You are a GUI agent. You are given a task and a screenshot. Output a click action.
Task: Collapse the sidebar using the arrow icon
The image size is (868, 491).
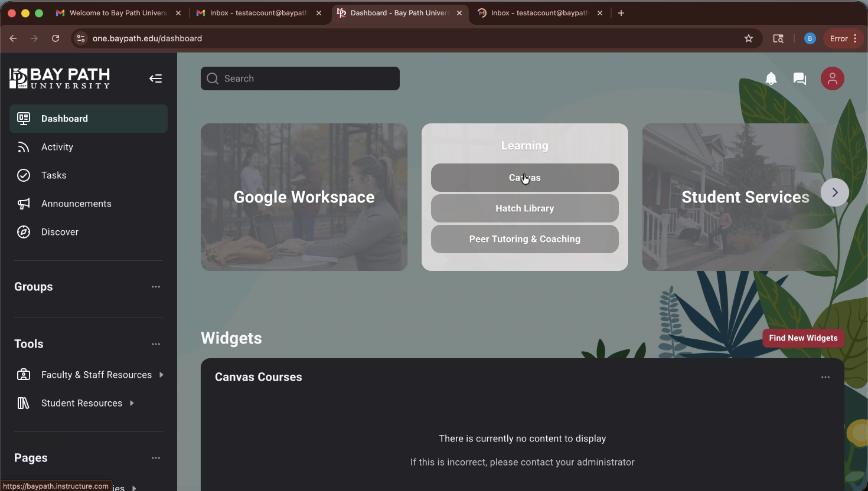pos(155,78)
